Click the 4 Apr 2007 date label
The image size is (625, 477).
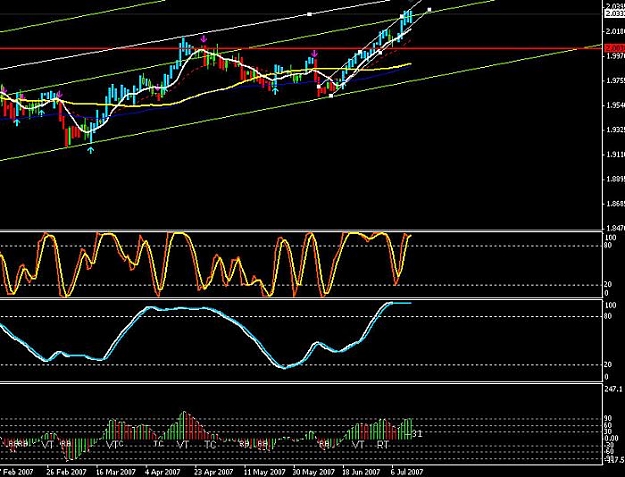pyautogui.click(x=163, y=472)
